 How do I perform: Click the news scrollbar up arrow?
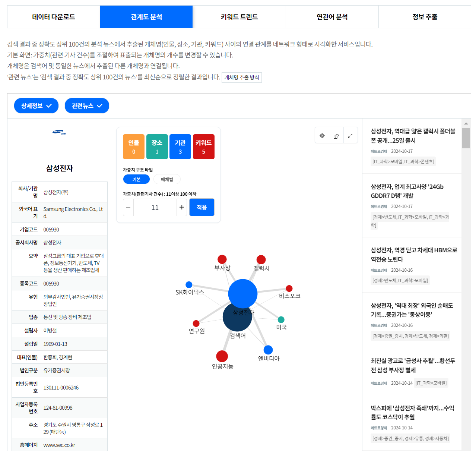(466, 123)
